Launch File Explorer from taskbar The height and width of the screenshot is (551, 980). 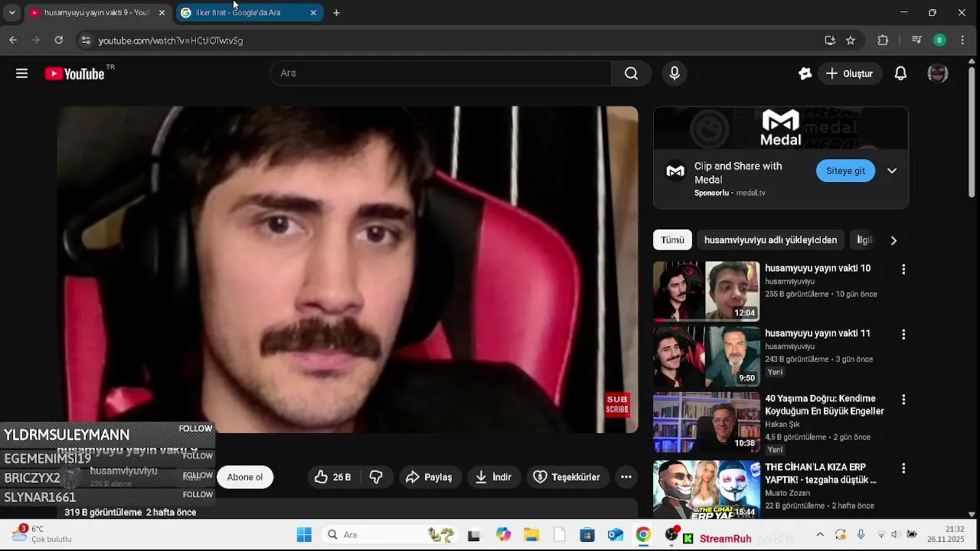pyautogui.click(x=531, y=535)
